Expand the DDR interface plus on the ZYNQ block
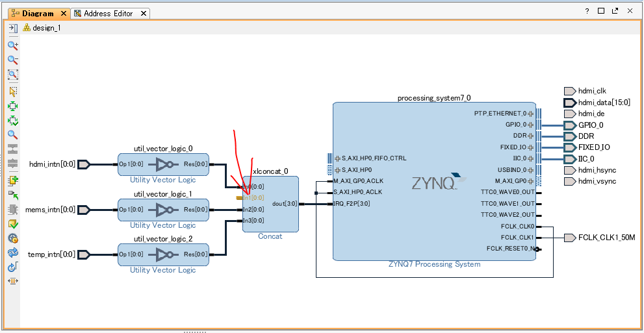Viewport: 644px width, 333px height. [530, 136]
